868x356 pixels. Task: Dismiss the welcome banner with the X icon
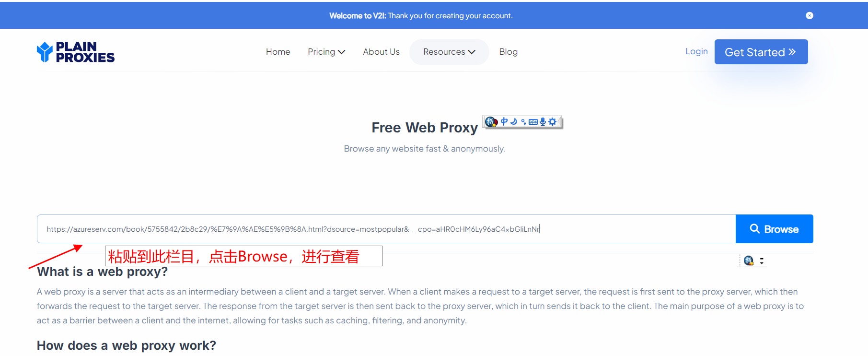click(810, 15)
